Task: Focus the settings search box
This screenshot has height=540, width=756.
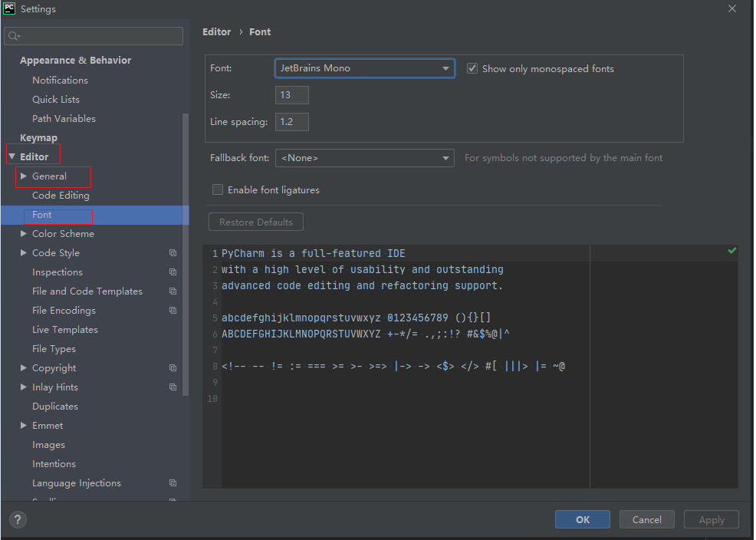Action: tap(94, 36)
